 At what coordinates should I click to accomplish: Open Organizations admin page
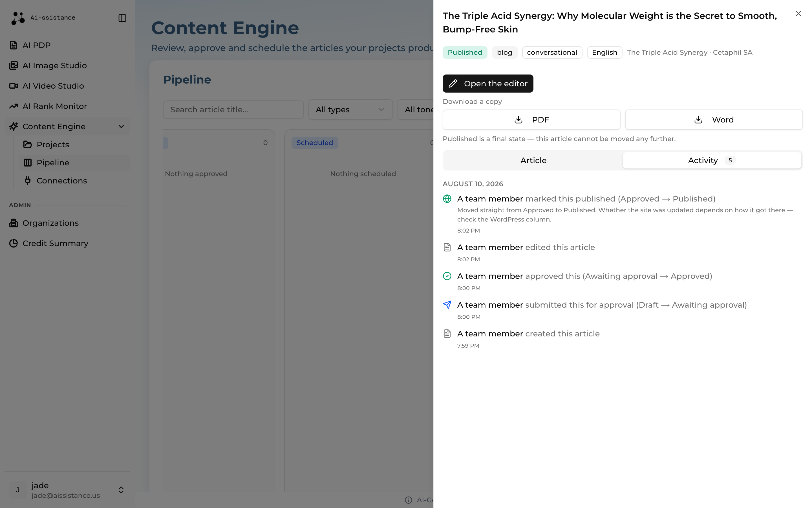click(x=67, y=223)
